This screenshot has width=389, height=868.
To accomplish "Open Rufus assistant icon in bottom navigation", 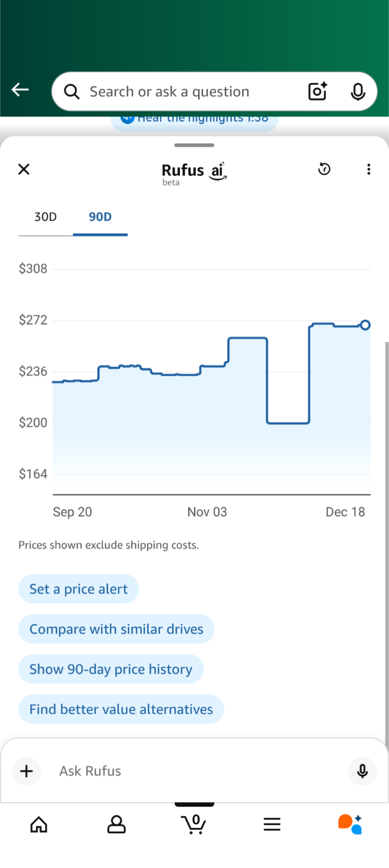I will click(x=350, y=824).
